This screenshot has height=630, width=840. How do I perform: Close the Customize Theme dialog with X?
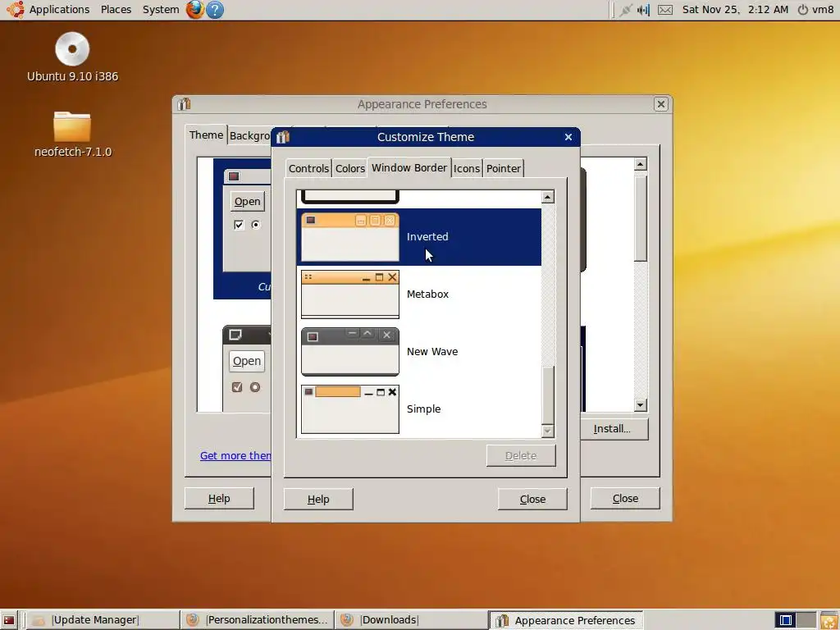coord(568,137)
